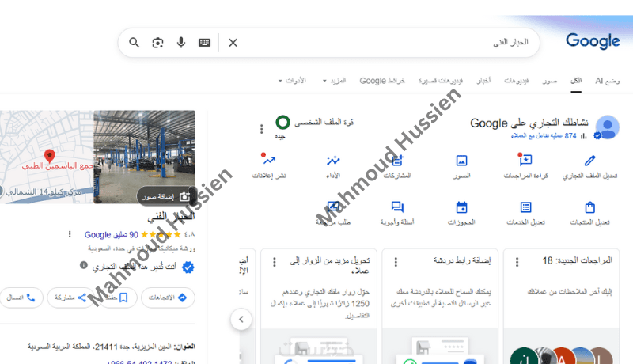The height and width of the screenshot is (364, 633).
Task: Open خرائط Google tab
Action: click(x=382, y=81)
